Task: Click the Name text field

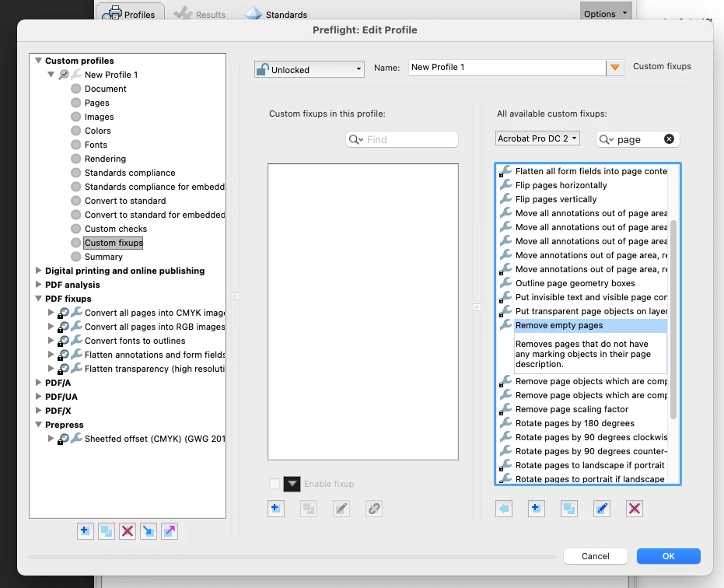Action: (507, 68)
